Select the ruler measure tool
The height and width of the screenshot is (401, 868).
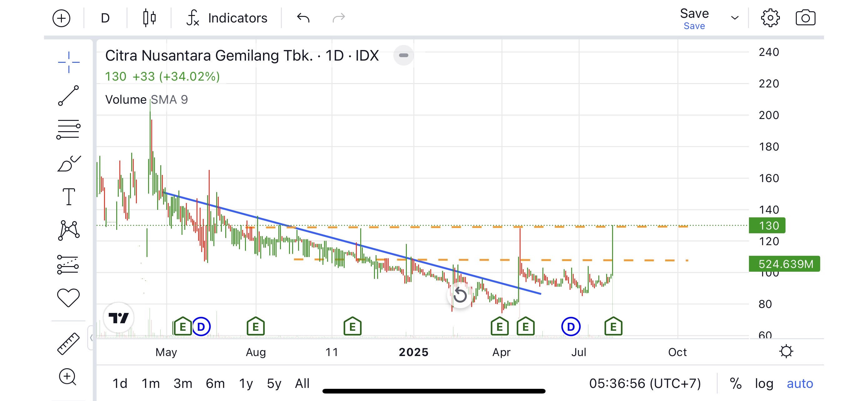68,344
